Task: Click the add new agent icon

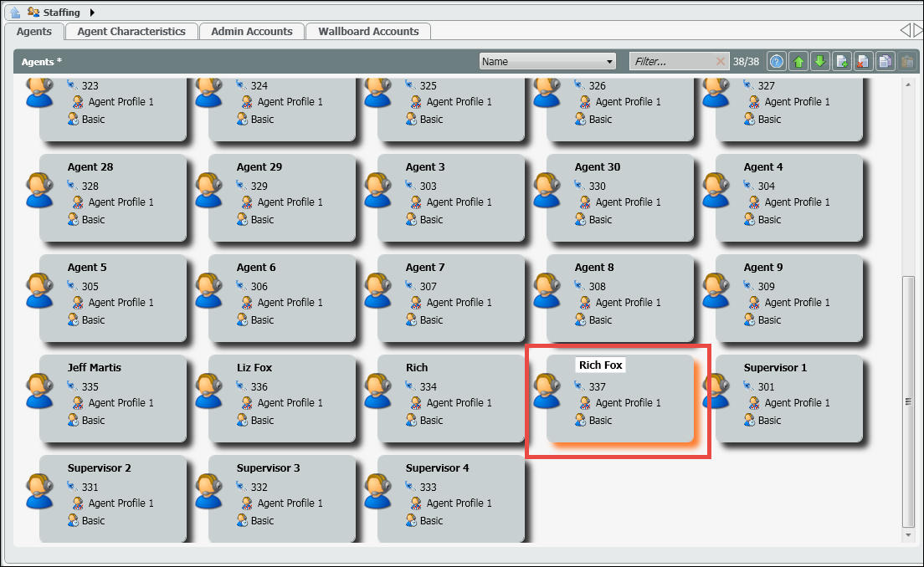Action: 842,61
